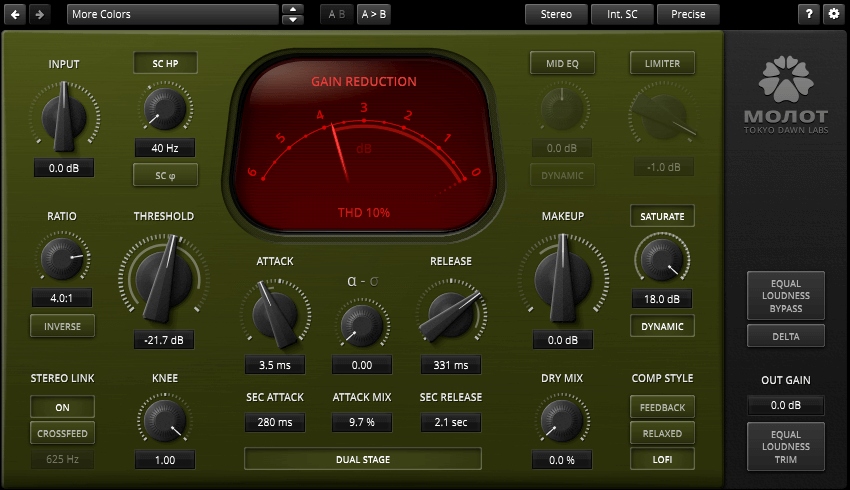Select previous preset with down arrow
Screen dimensions: 850x490
[x=293, y=20]
